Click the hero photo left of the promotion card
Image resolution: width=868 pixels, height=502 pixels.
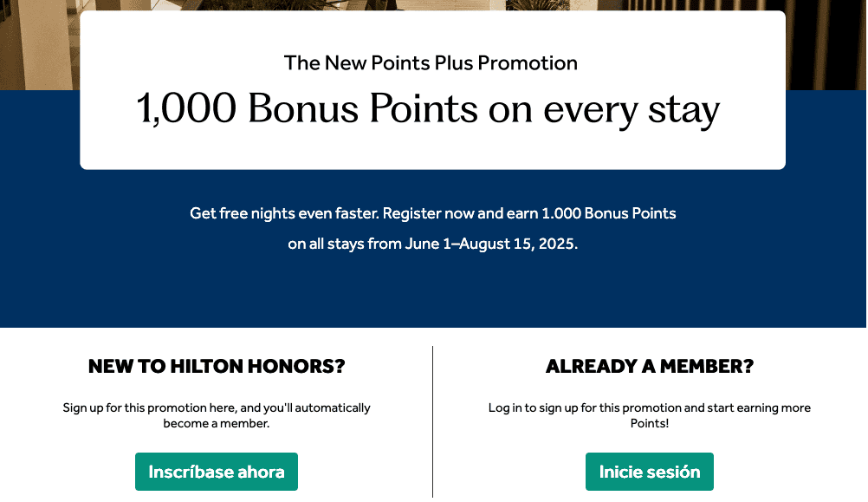(x=39, y=43)
